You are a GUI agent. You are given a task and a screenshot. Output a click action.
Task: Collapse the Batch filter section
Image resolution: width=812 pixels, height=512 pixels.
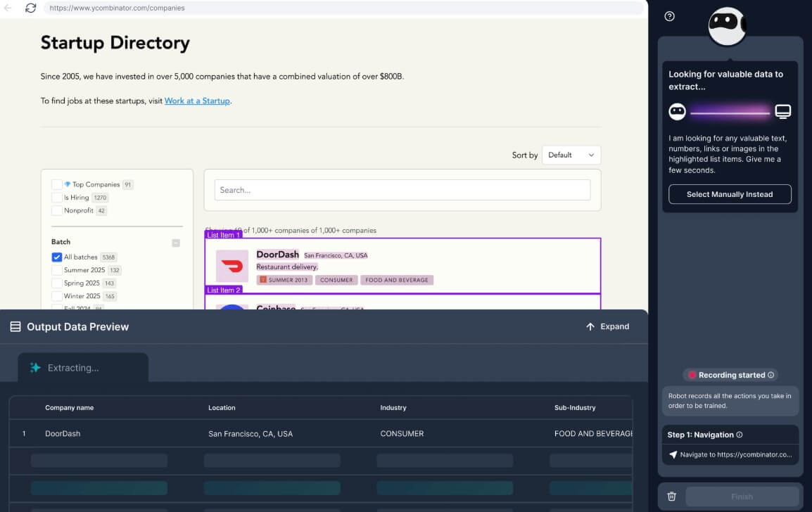[x=176, y=243]
